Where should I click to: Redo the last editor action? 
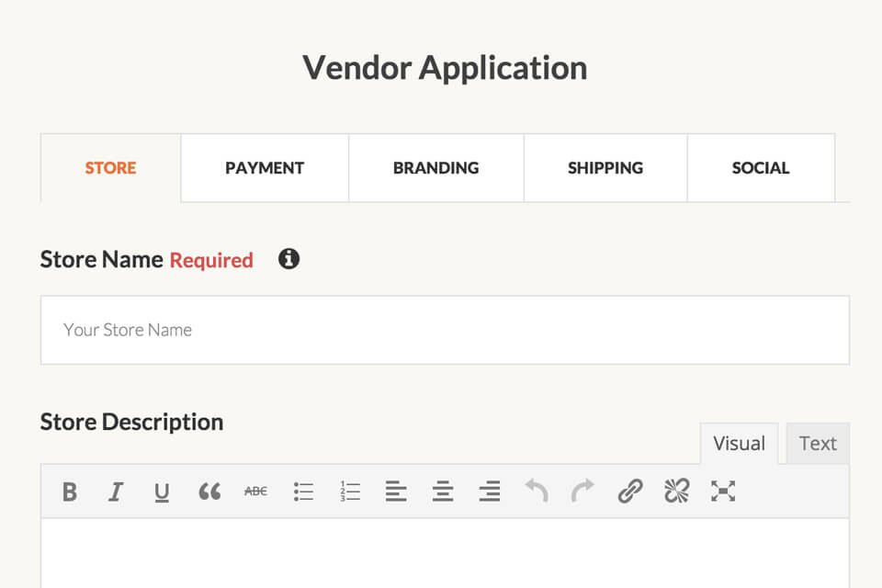(582, 492)
